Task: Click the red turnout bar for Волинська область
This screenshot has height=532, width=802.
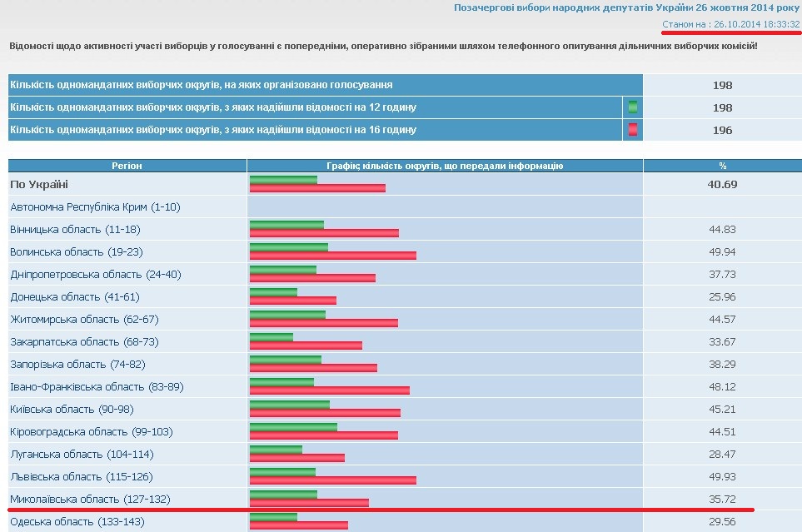Action: 332,256
